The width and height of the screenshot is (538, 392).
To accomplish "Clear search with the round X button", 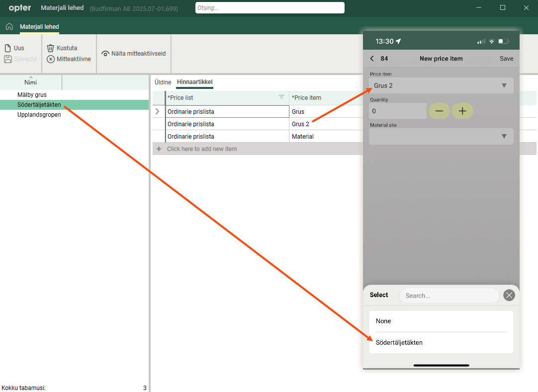I will (x=509, y=296).
